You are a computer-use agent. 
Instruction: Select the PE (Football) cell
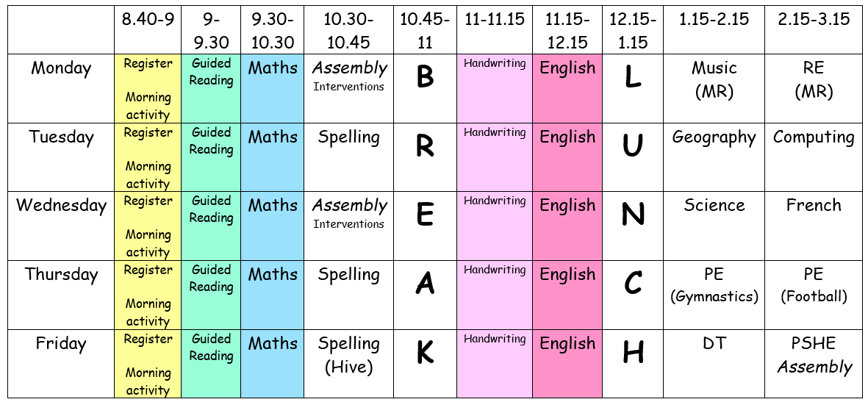tap(813, 285)
